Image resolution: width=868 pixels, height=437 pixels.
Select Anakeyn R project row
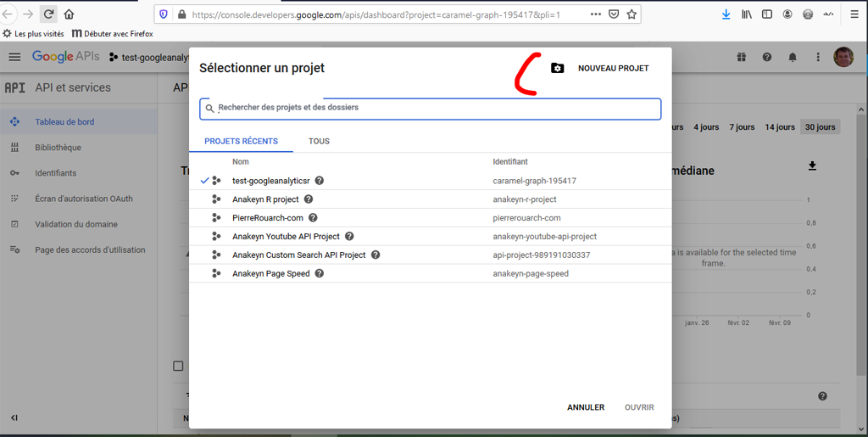pos(430,199)
